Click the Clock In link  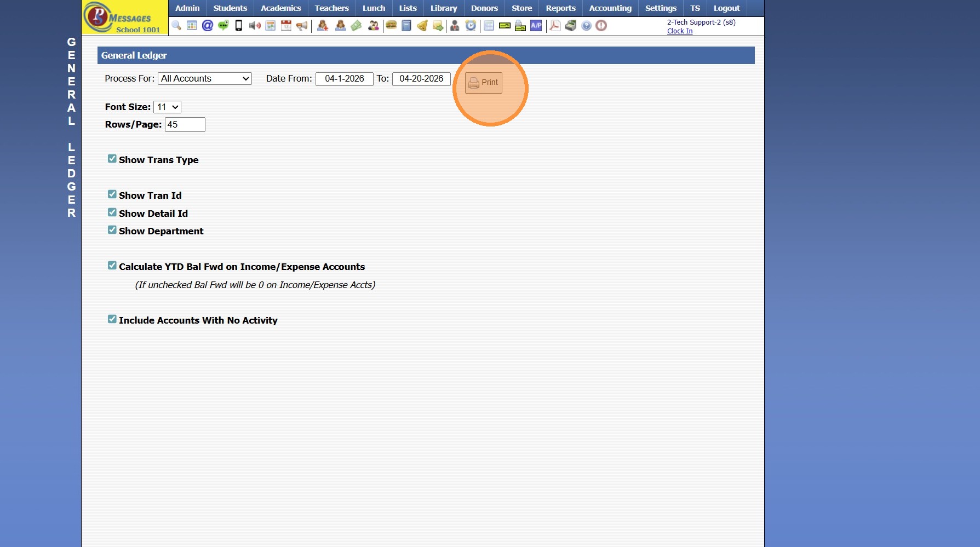click(680, 31)
